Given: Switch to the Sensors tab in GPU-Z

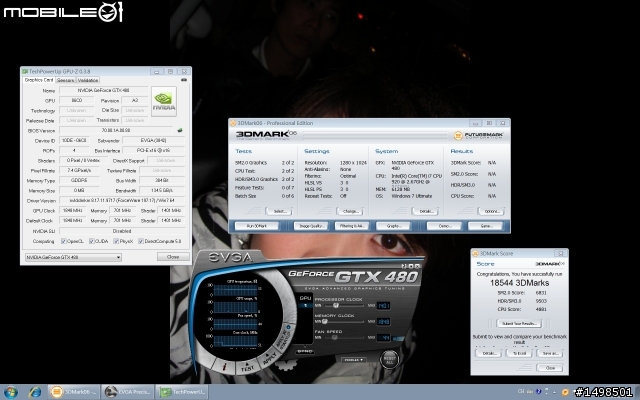Looking at the screenshot, I should [65, 80].
